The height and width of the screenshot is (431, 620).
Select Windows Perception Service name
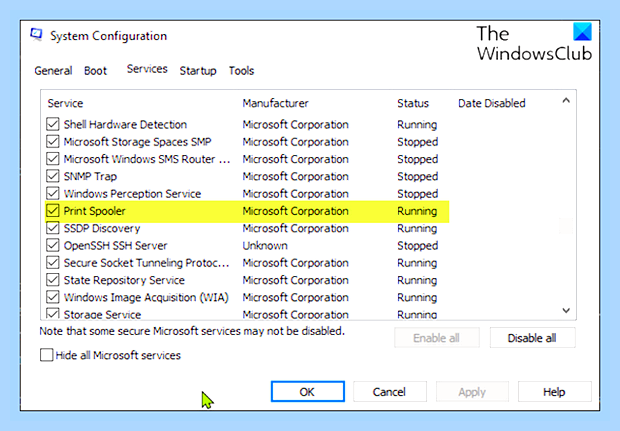click(x=132, y=194)
